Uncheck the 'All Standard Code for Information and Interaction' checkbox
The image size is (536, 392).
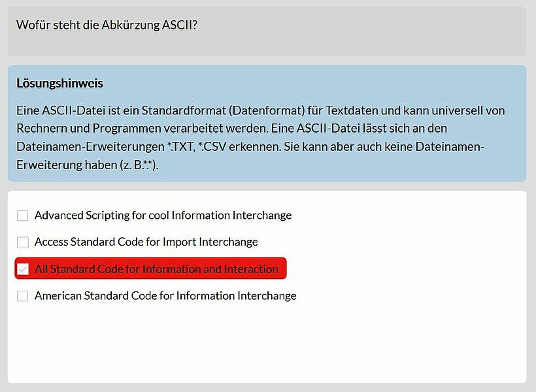coord(23,269)
